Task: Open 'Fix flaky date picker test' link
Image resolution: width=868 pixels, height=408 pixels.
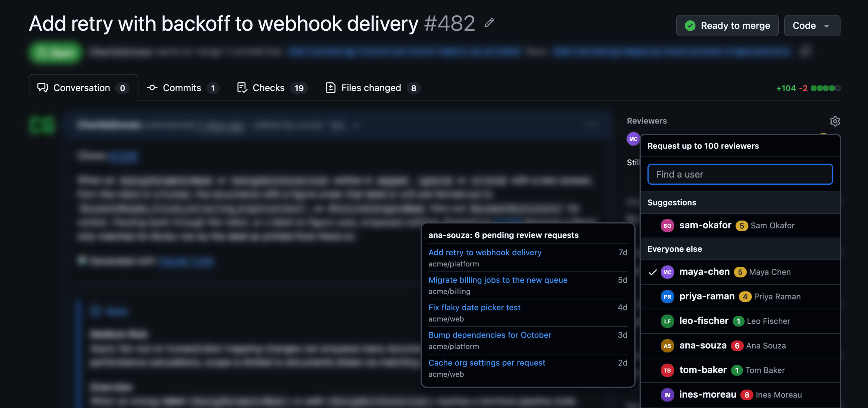Action: 474,307
